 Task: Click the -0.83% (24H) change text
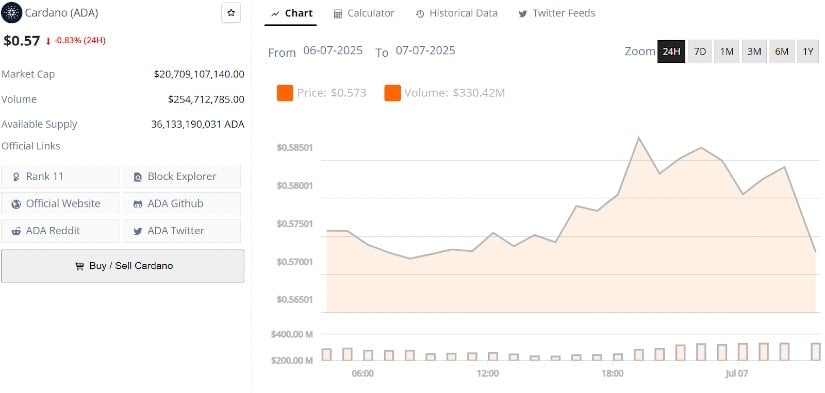[x=80, y=41]
